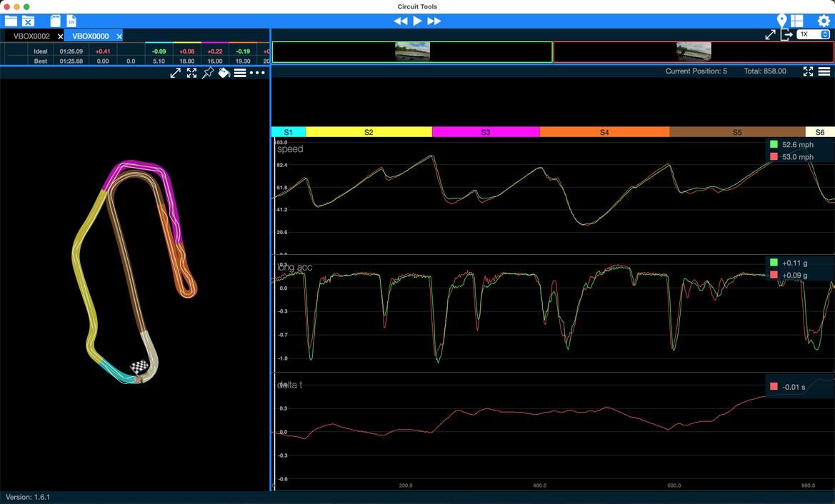The height and width of the screenshot is (504, 835).
Task: Open the map pin location tool
Action: [x=781, y=21]
